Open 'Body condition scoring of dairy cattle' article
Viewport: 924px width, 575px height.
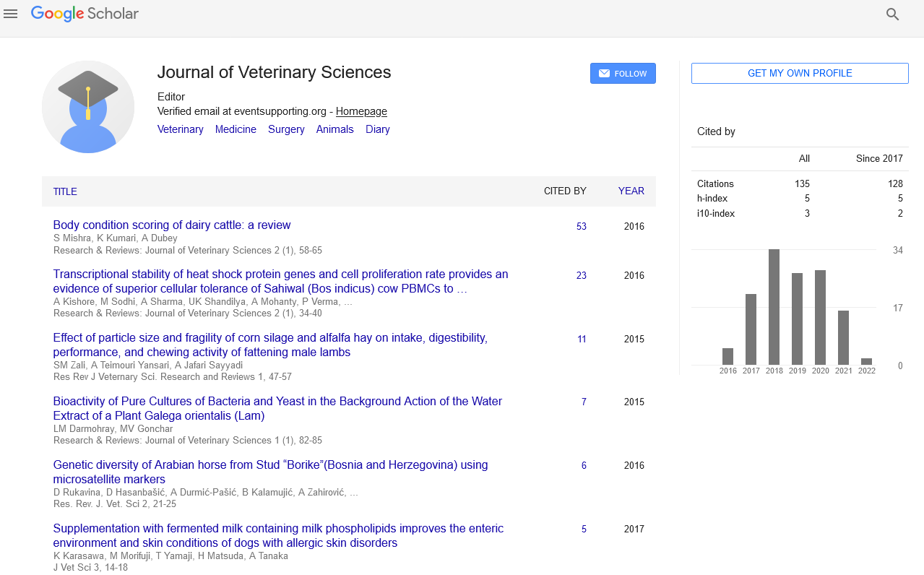click(172, 225)
